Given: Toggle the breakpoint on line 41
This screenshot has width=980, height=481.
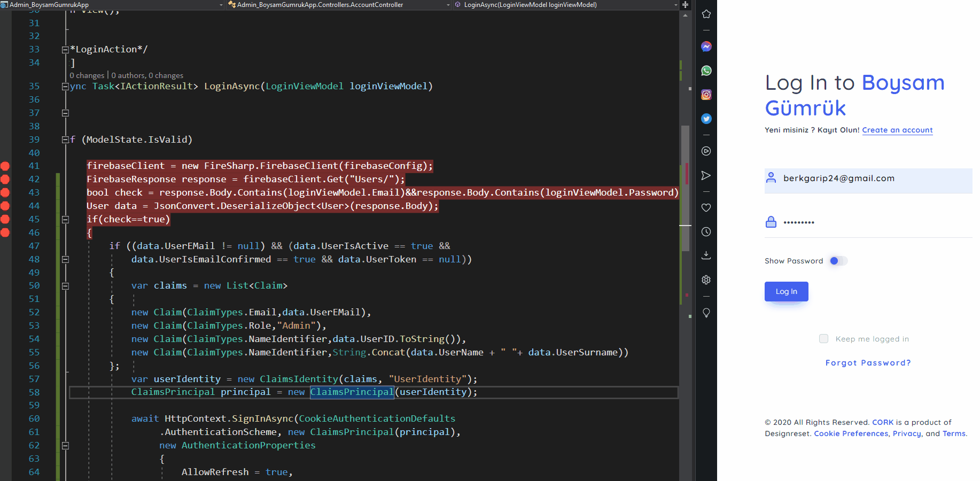Looking at the screenshot, I should click(5, 166).
